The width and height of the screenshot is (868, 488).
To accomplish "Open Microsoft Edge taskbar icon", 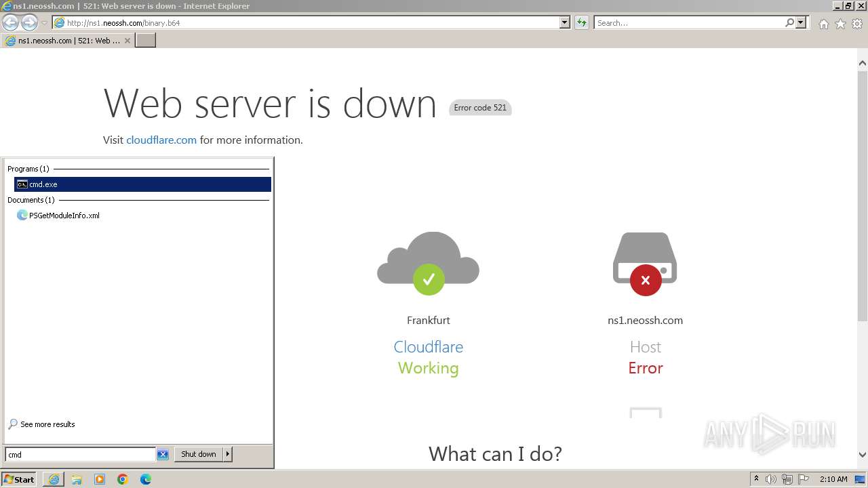I will pos(146,479).
